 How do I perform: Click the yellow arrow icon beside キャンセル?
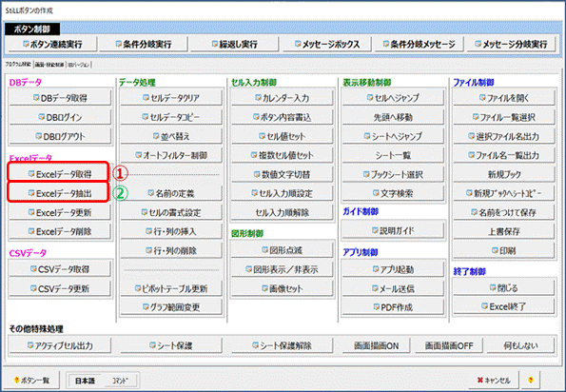coord(530,380)
